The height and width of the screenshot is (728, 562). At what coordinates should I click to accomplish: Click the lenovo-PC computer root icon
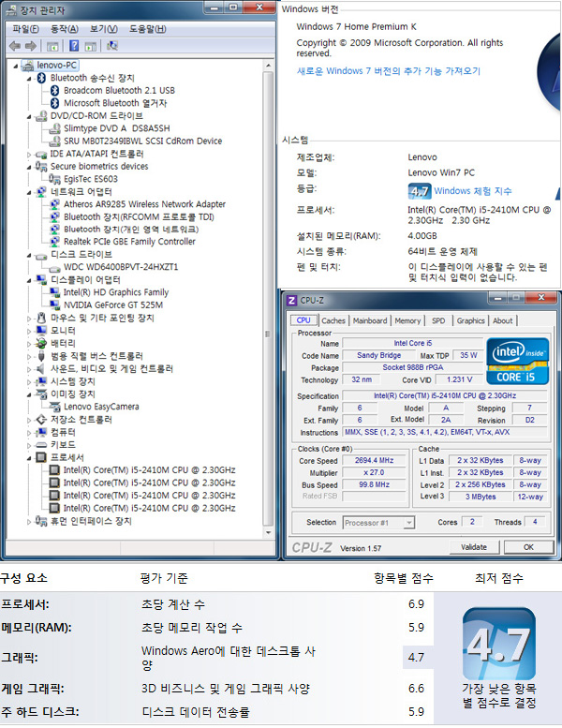click(28, 65)
